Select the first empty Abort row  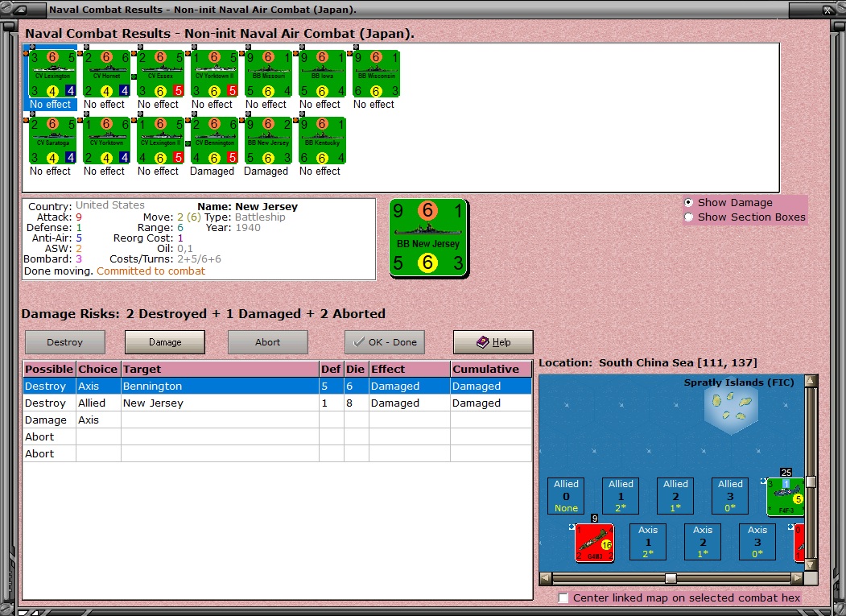coord(278,436)
